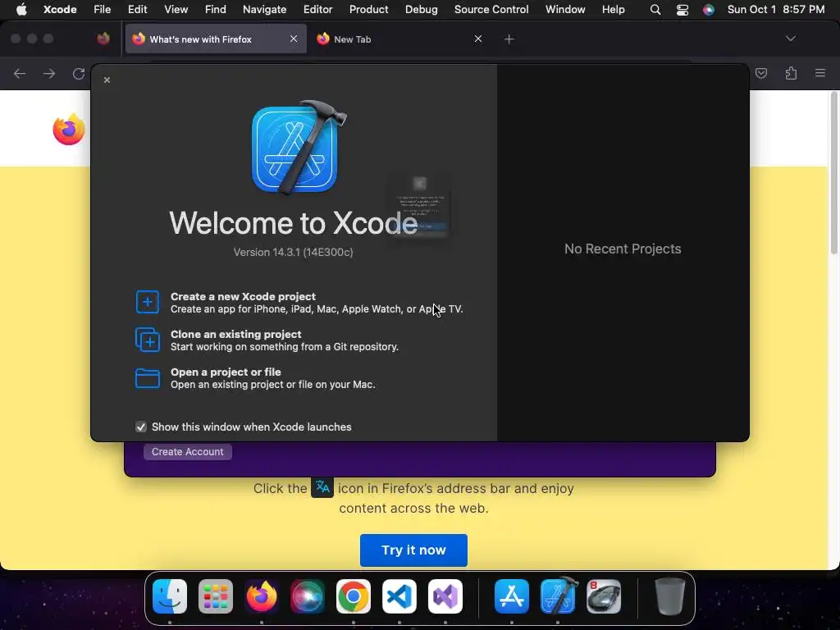Open the Editor menu
Image resolution: width=840 pixels, height=630 pixels.
coord(317,9)
